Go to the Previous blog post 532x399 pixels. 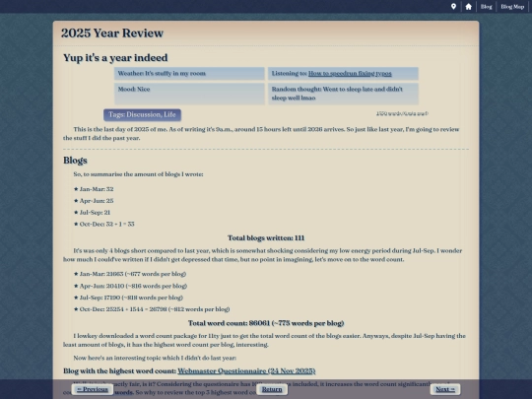click(93, 389)
